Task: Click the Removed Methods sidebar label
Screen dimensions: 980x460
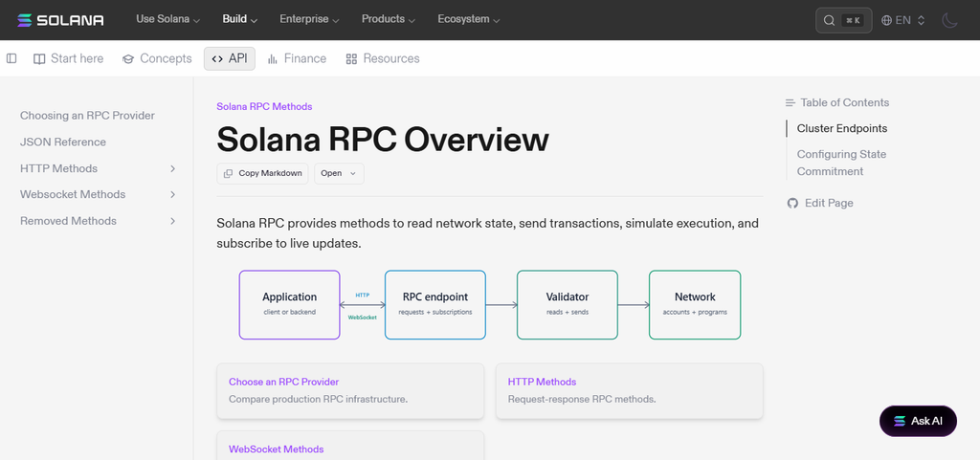Action: (x=68, y=221)
